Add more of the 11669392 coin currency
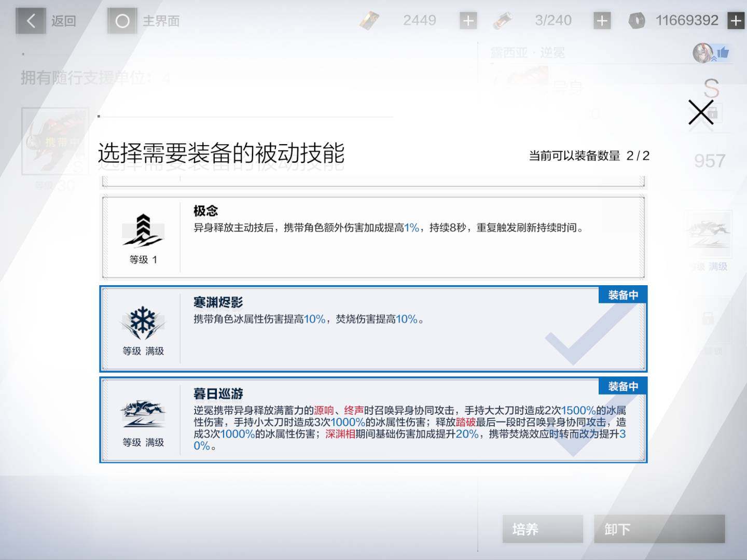The height and width of the screenshot is (560, 747). coord(736,21)
